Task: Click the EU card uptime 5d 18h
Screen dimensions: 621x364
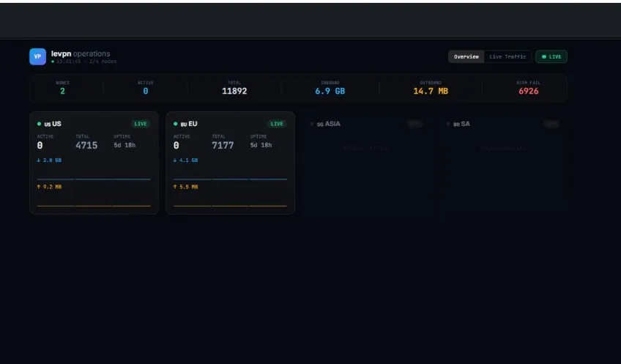Action: (x=261, y=145)
